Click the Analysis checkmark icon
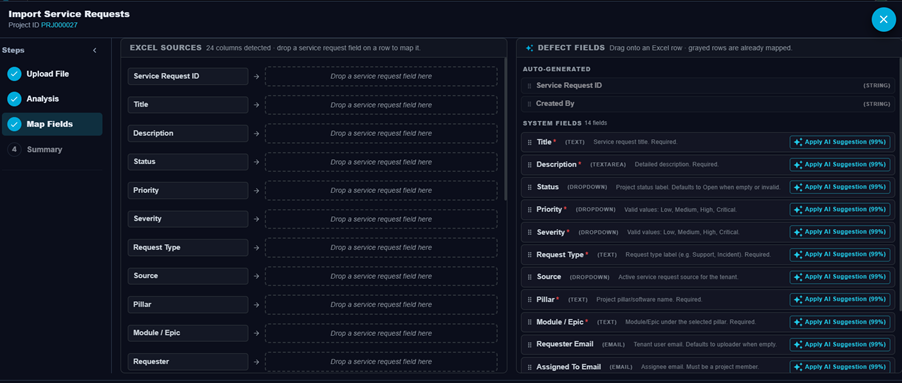Viewport: 902px width, 383px height. tap(14, 99)
